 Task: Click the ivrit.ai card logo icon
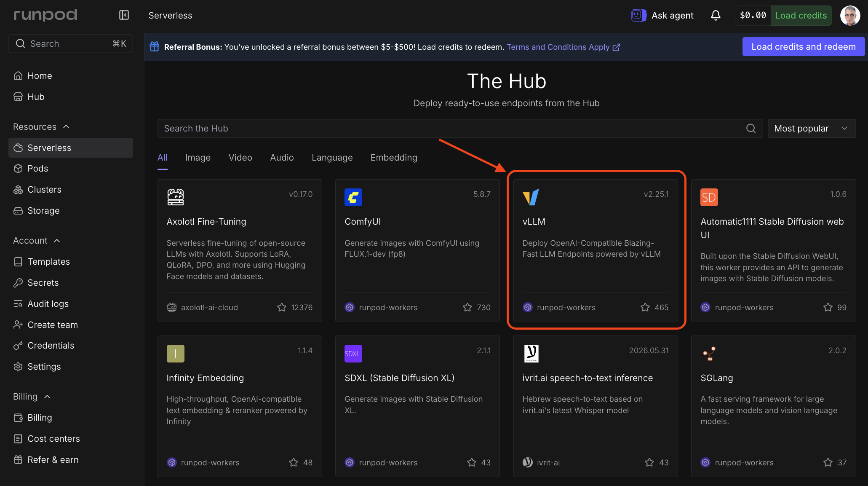[531, 354]
